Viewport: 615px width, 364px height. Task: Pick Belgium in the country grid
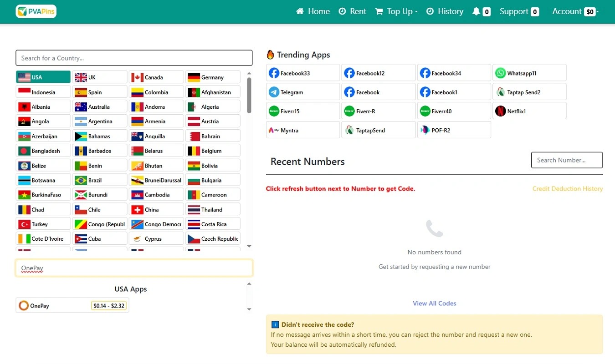pos(213,151)
